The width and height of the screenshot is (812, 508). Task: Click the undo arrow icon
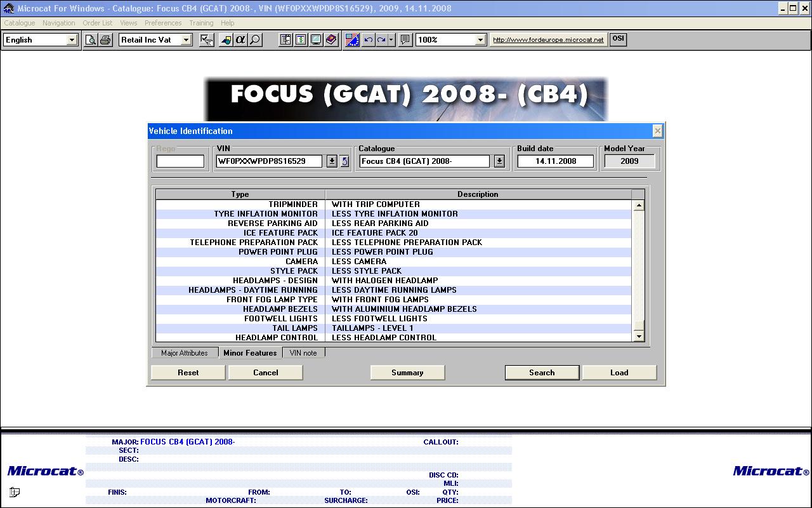click(x=368, y=39)
